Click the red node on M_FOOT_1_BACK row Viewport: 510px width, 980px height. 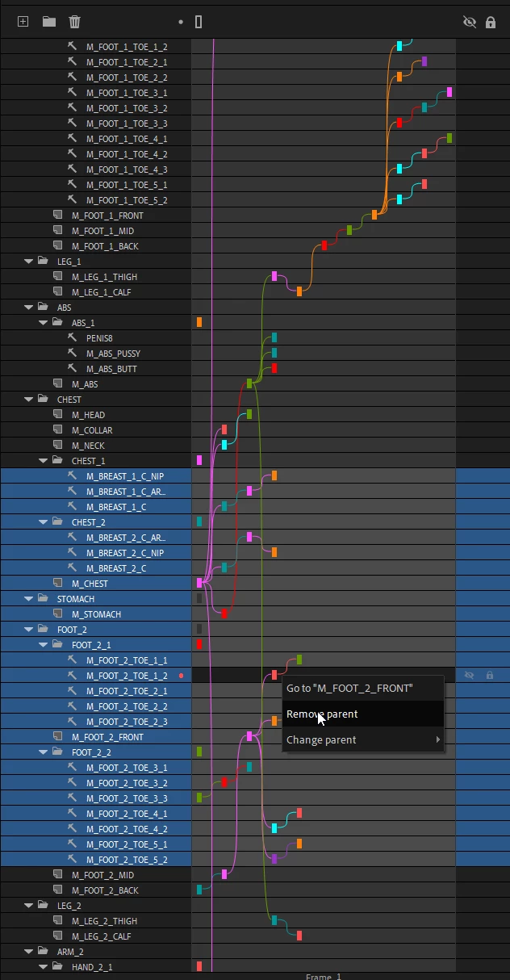pyautogui.click(x=324, y=246)
